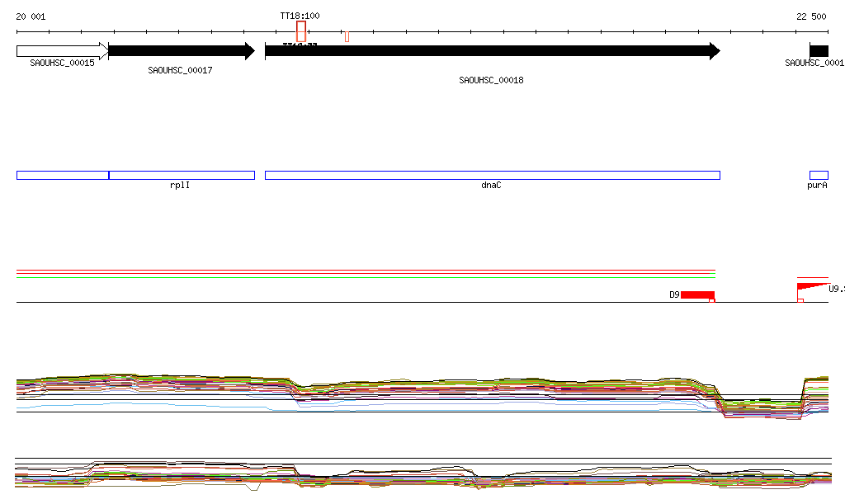The width and height of the screenshot is (845, 504).
Task: Click the white SAOUHSC_00015 gene arrow
Action: 61,51
